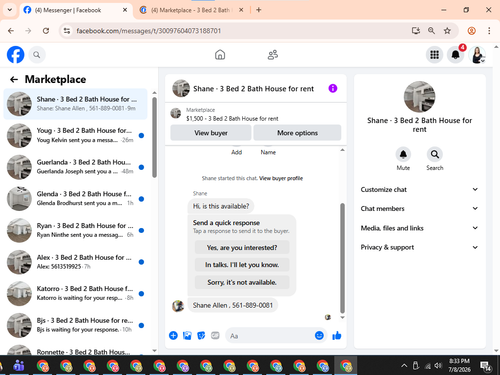Image resolution: width=500 pixels, height=375 pixels.
Task: Open the Chrome profile icon
Action: coord(471,31)
